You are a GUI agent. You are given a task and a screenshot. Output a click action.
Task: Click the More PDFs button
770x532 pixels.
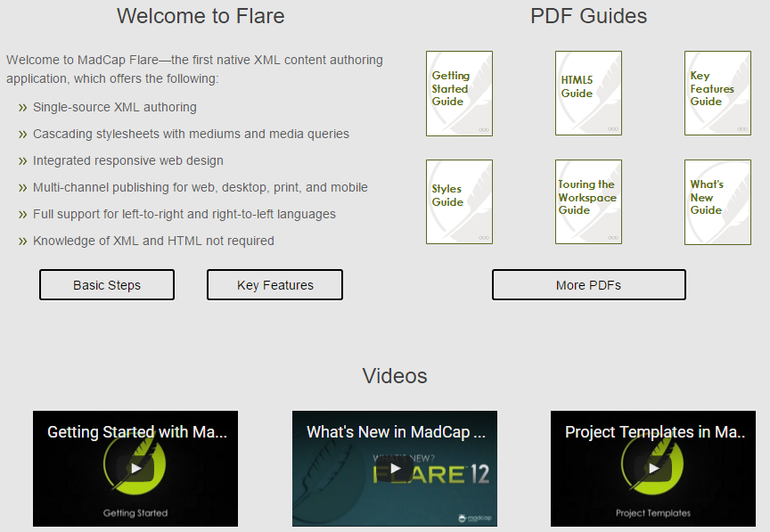(588, 284)
